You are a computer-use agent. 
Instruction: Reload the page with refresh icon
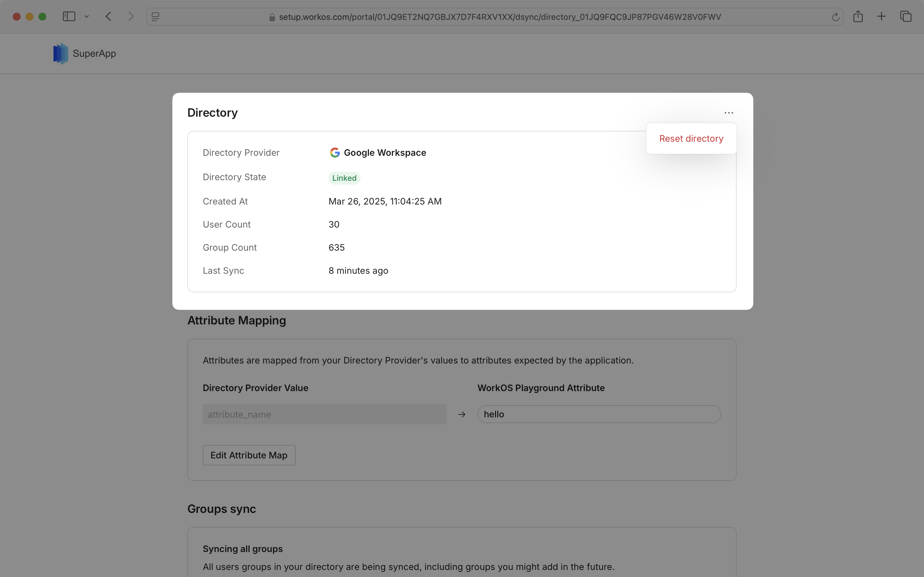(x=835, y=17)
